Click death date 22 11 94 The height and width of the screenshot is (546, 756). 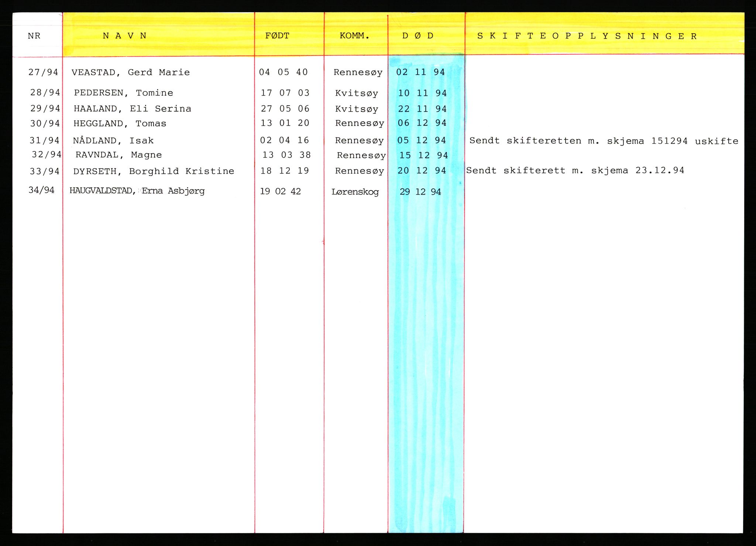coord(422,109)
